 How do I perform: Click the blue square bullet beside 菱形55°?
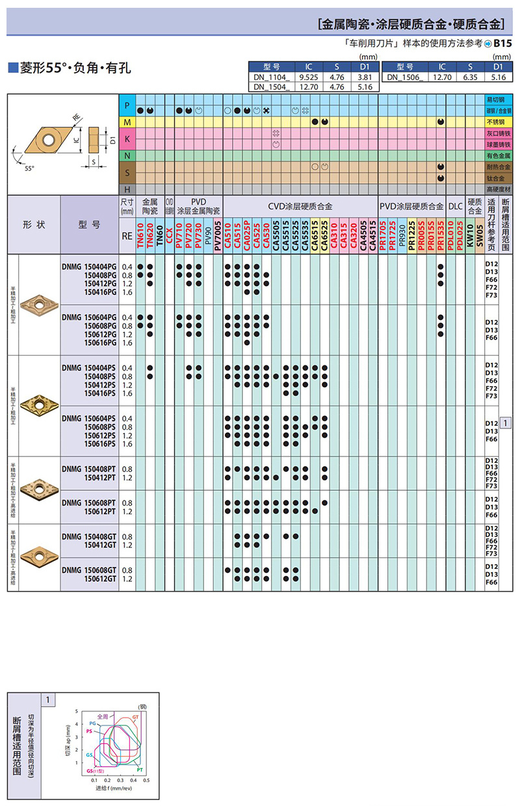[12, 68]
